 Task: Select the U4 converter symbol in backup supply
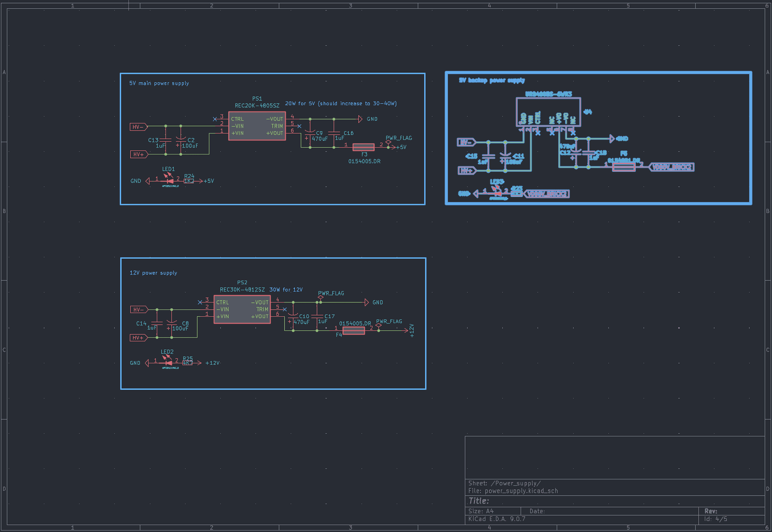548,112
